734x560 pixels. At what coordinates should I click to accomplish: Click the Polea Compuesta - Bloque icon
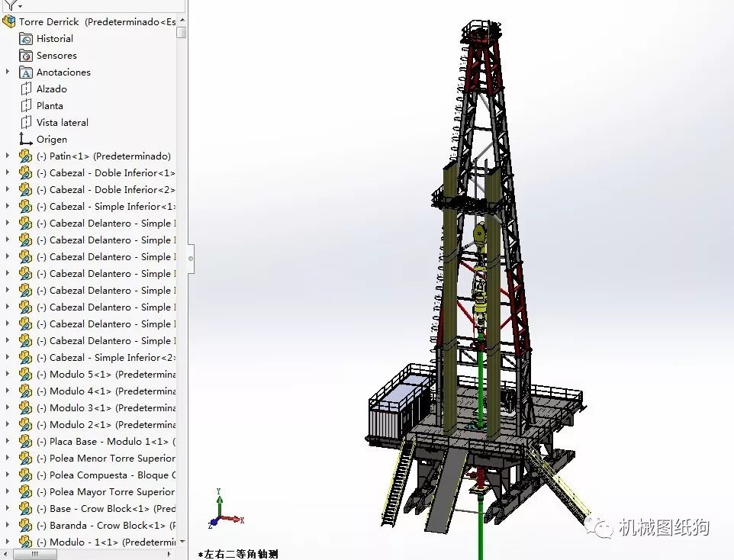25,475
